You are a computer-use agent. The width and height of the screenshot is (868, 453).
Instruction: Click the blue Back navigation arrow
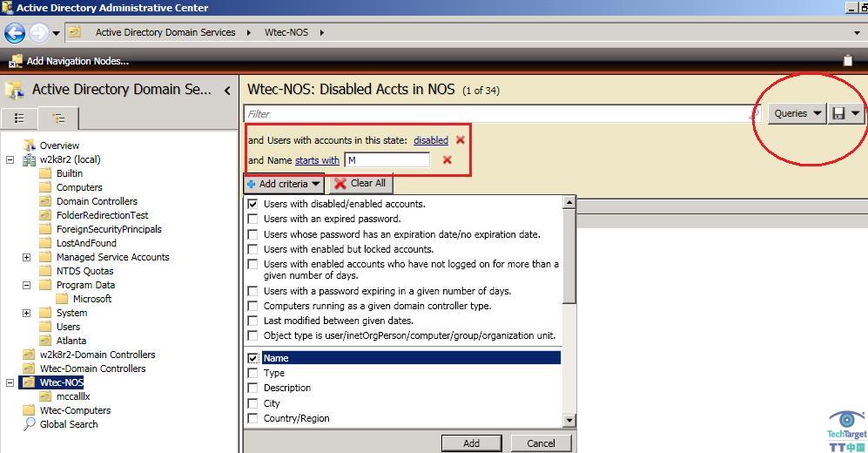[15, 33]
